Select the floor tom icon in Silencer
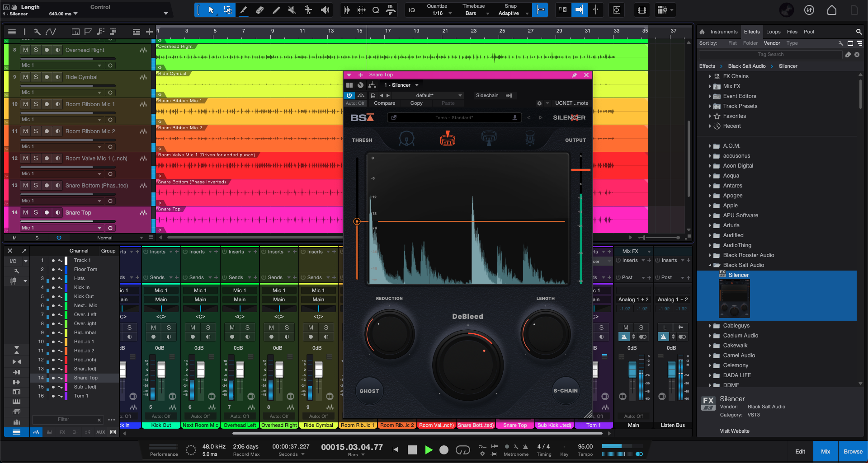 coord(530,138)
